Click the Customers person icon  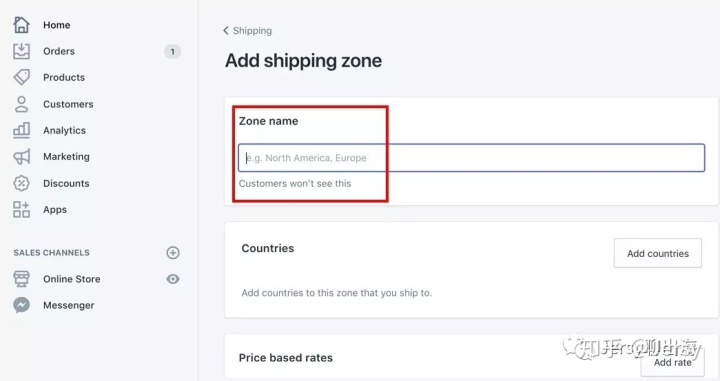(x=21, y=104)
